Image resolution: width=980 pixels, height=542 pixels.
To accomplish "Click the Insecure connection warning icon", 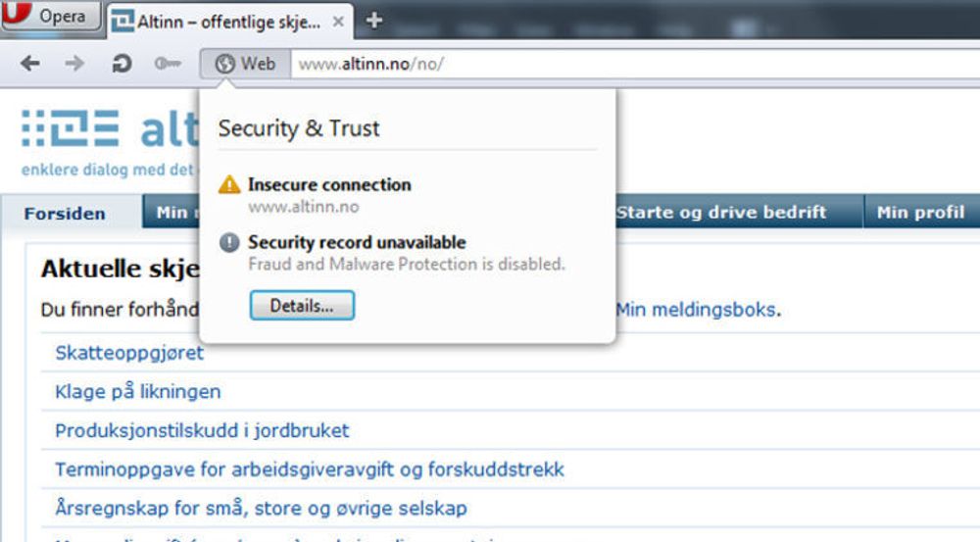I will click(x=229, y=184).
